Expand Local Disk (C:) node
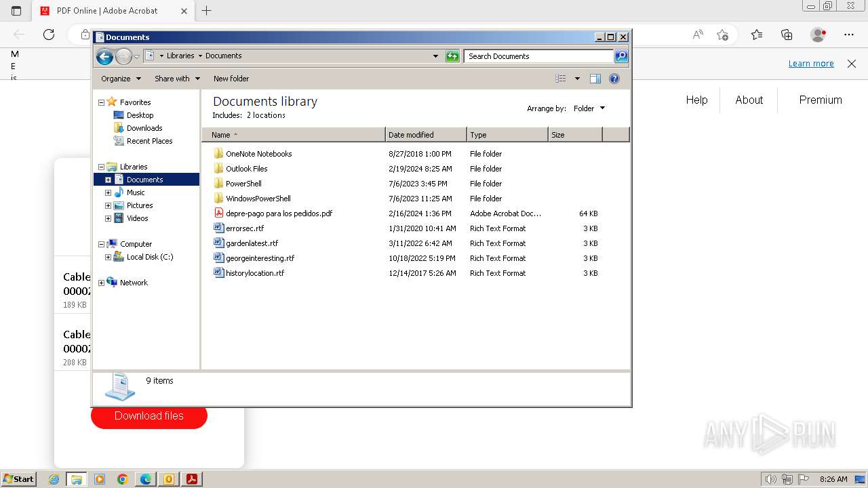The height and width of the screenshot is (488, 868). (108, 257)
